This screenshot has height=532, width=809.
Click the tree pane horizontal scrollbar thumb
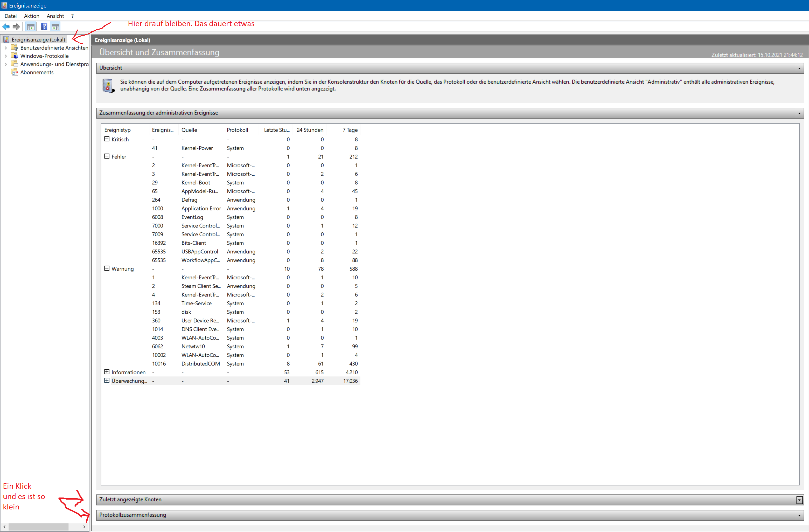coord(38,527)
